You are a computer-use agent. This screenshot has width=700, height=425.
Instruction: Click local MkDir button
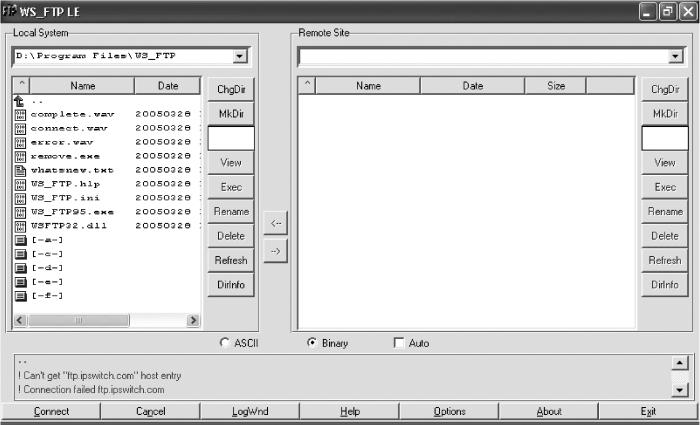231,113
